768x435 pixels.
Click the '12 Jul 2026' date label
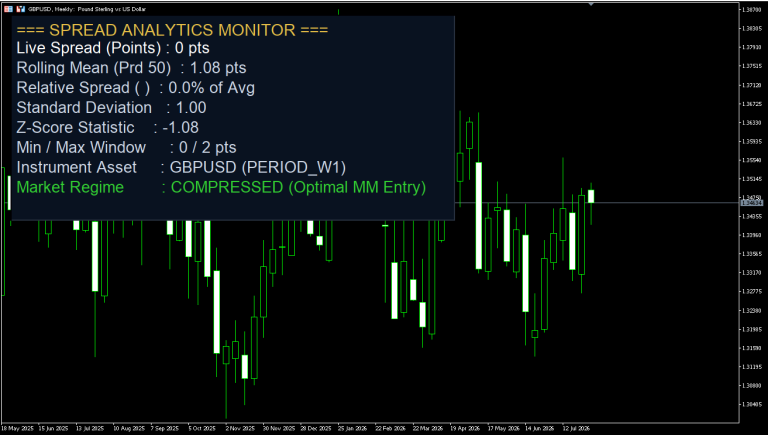pyautogui.click(x=577, y=428)
